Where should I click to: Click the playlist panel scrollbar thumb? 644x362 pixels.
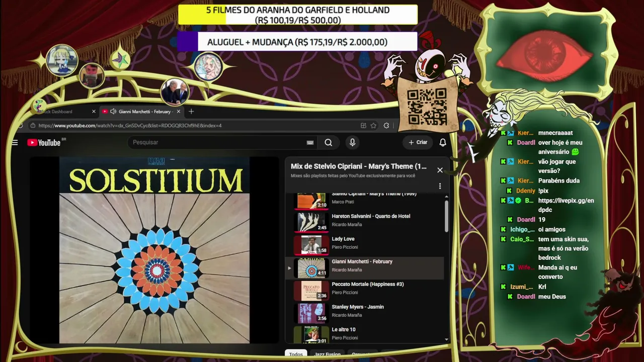tap(446, 216)
